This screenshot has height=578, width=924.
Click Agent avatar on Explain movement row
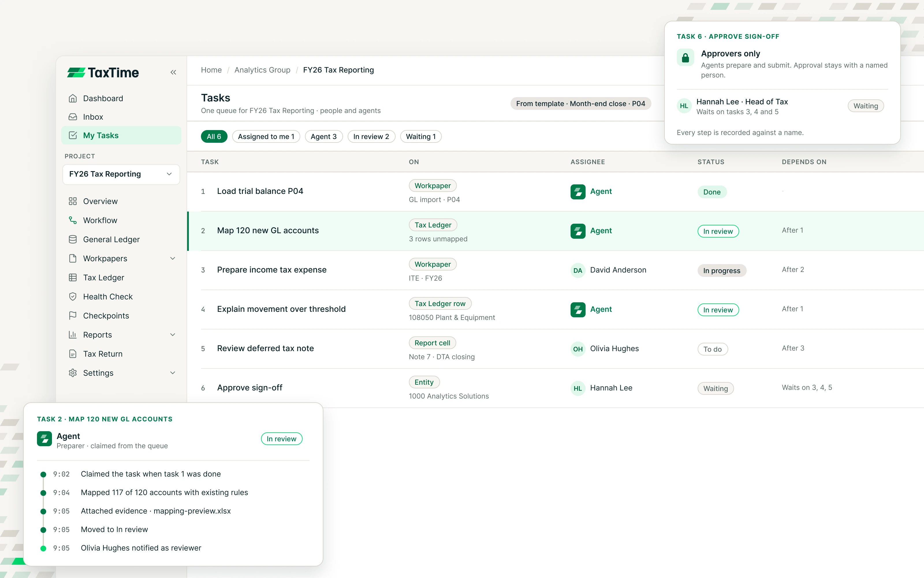(578, 310)
